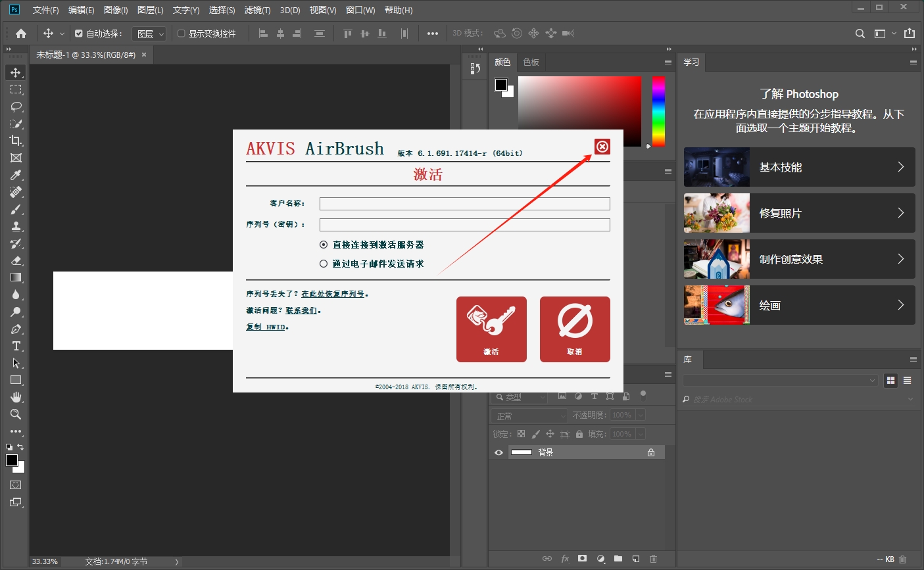Click the Share icon in the options bar
The height and width of the screenshot is (570, 924).
pos(910,34)
